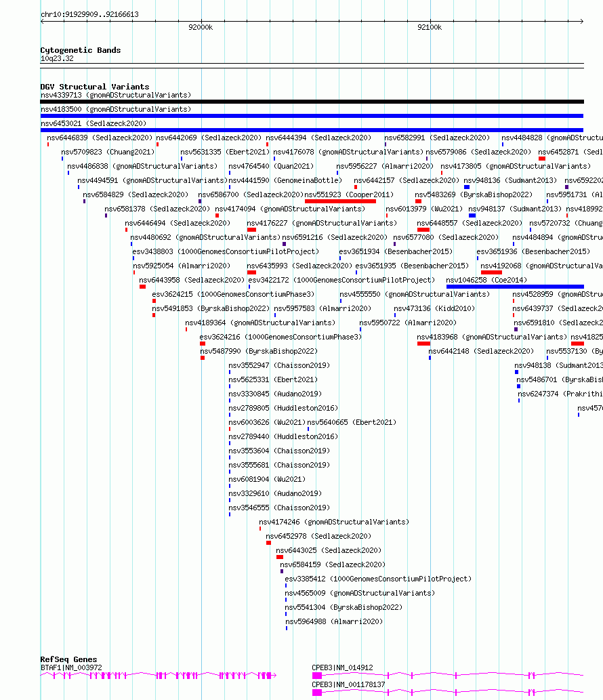The image size is (603, 700).
Task: Click nsv6581378 (Sedlazeck2020) label
Action: point(157,209)
